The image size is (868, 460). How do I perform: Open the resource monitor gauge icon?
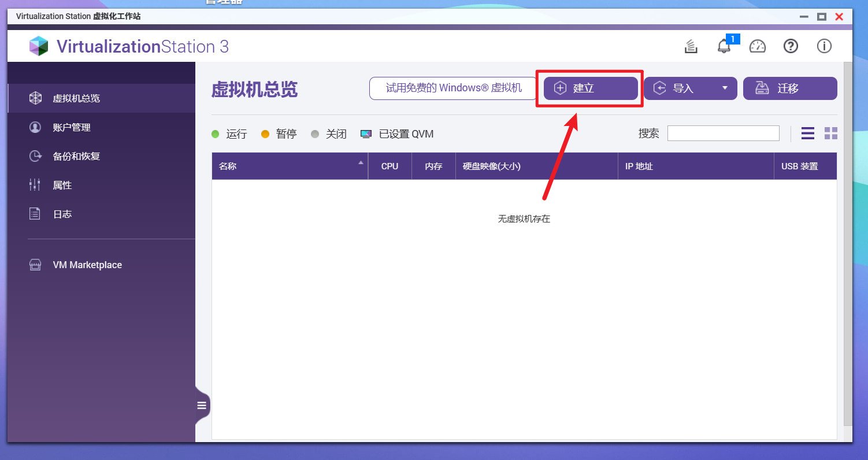[x=758, y=46]
